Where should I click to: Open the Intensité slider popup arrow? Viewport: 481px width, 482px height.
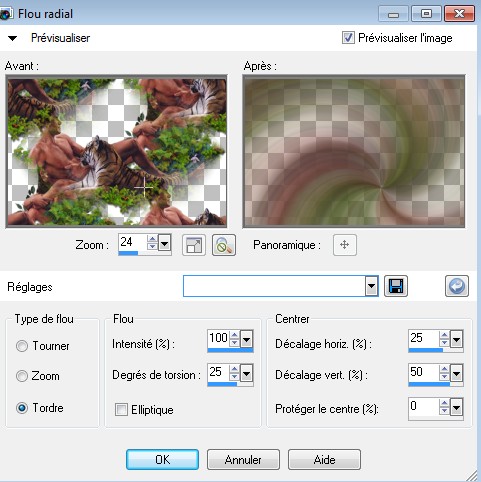[246, 339]
